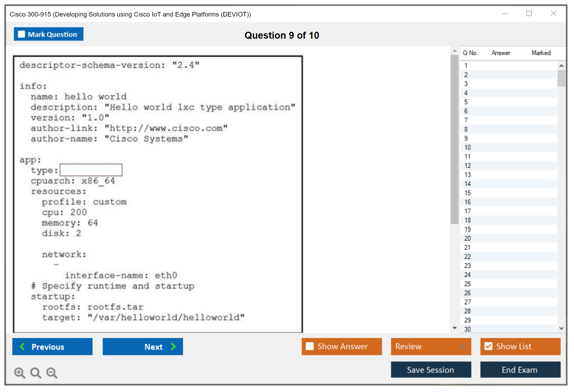Toggle the Show Answer checkbox
The image size is (574, 392).
(310, 346)
